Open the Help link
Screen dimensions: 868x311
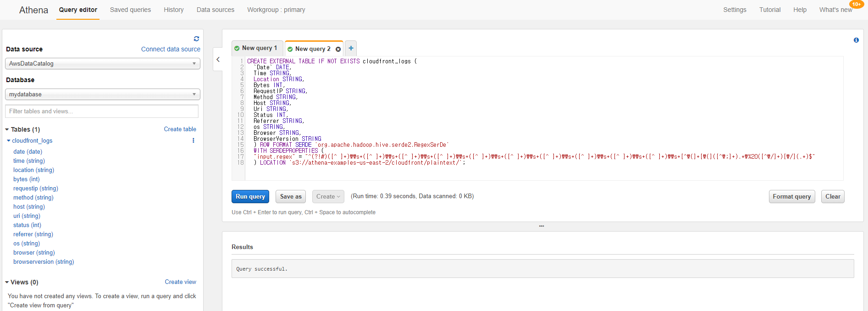[800, 10]
